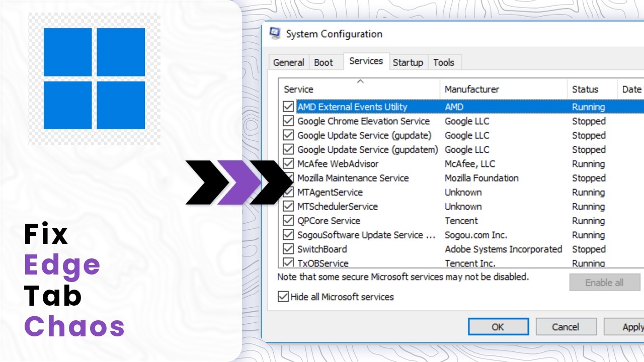The width and height of the screenshot is (644, 362).
Task: Open the General tab
Action: coord(288,62)
